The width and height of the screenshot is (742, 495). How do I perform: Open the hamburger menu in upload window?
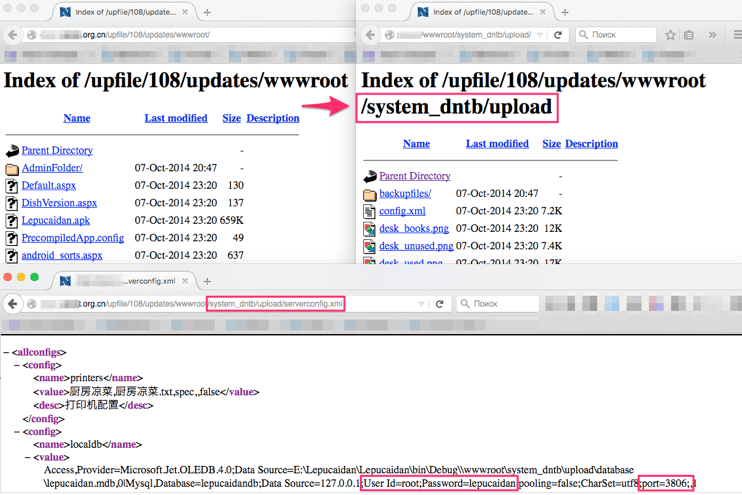pos(736,34)
